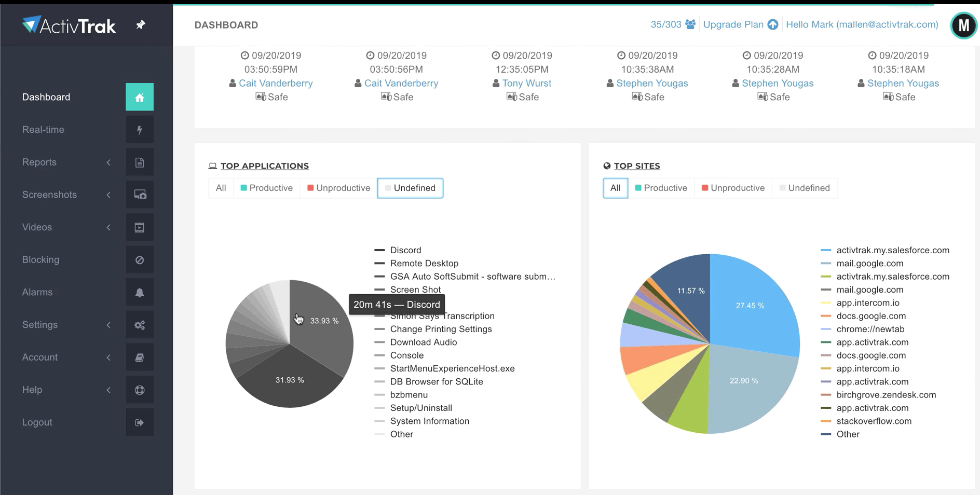Click the Alarms bell icon
This screenshot has height=495, width=980.
click(140, 292)
